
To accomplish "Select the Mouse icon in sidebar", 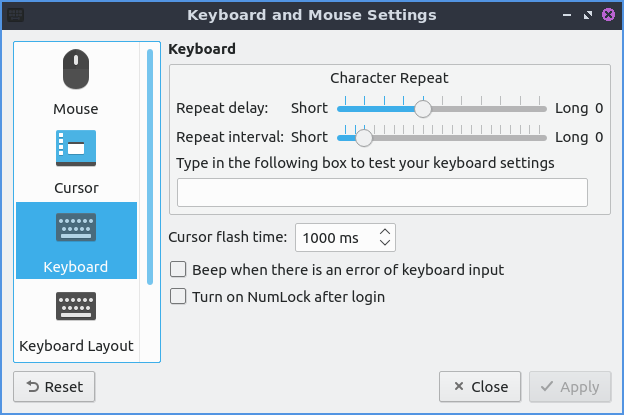I will point(76,72).
